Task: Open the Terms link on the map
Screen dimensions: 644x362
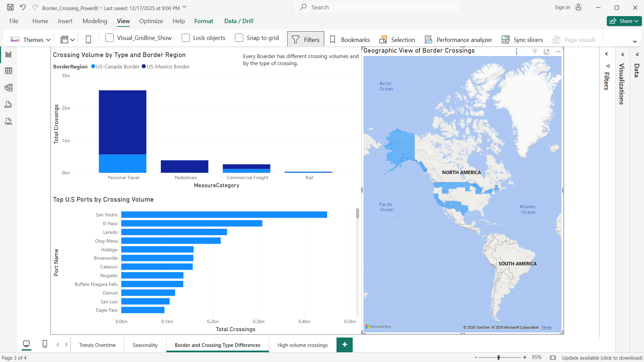Action: point(546,327)
